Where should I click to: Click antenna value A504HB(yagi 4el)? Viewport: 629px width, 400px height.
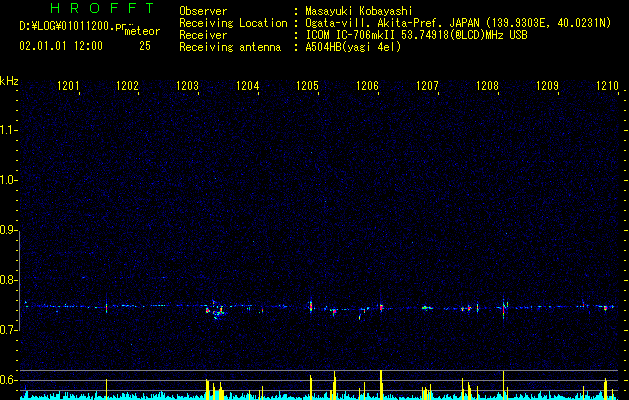353,47
